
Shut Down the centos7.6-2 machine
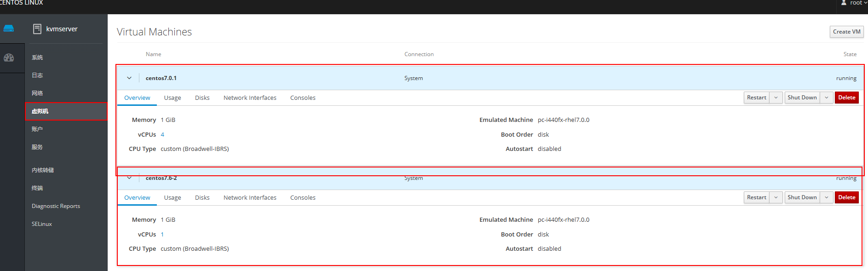[x=802, y=197]
